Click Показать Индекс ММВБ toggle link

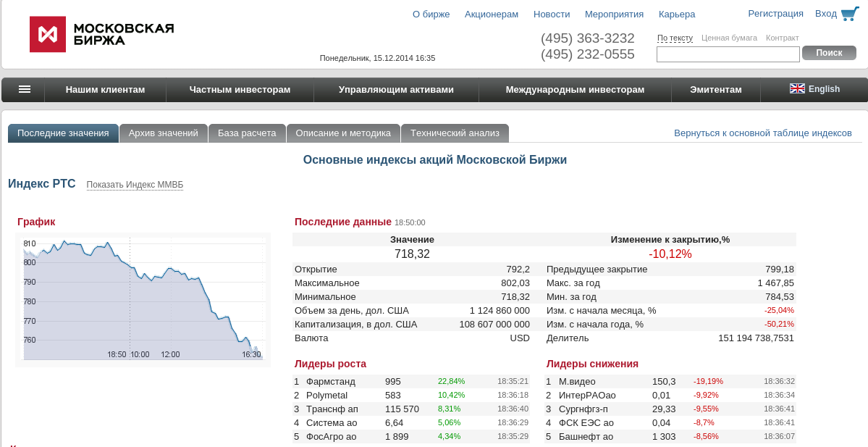click(135, 185)
